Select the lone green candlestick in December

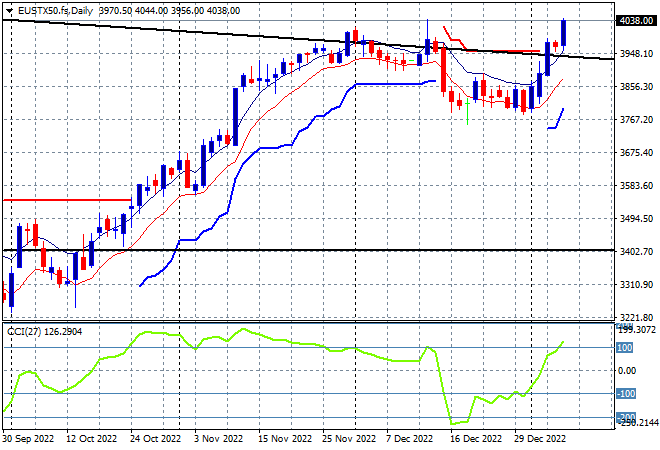468,112
